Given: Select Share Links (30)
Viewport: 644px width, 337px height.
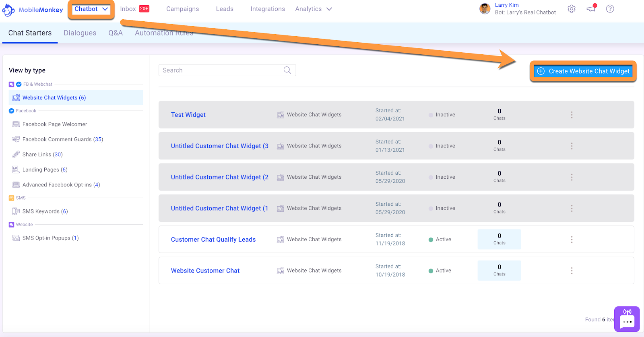Looking at the screenshot, I should point(43,155).
